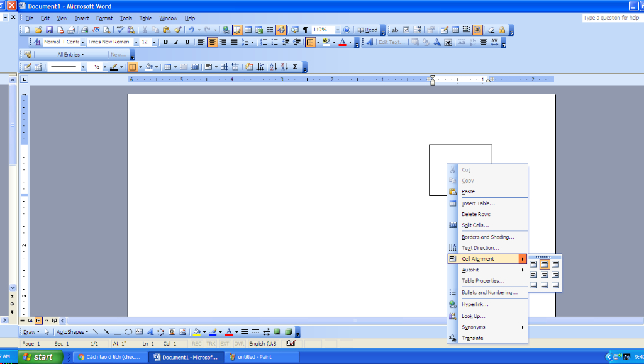Click the Draw Table pencil icon

pyautogui.click(x=28, y=67)
